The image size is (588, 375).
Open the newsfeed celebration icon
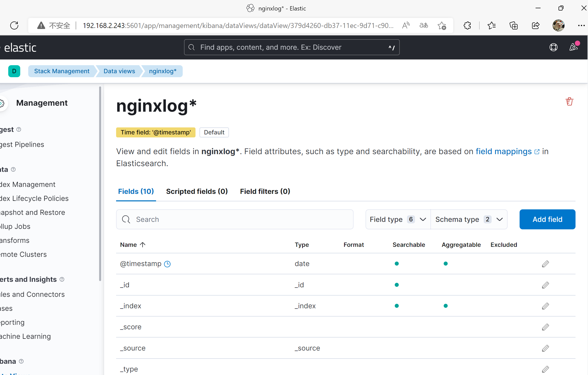tap(573, 47)
